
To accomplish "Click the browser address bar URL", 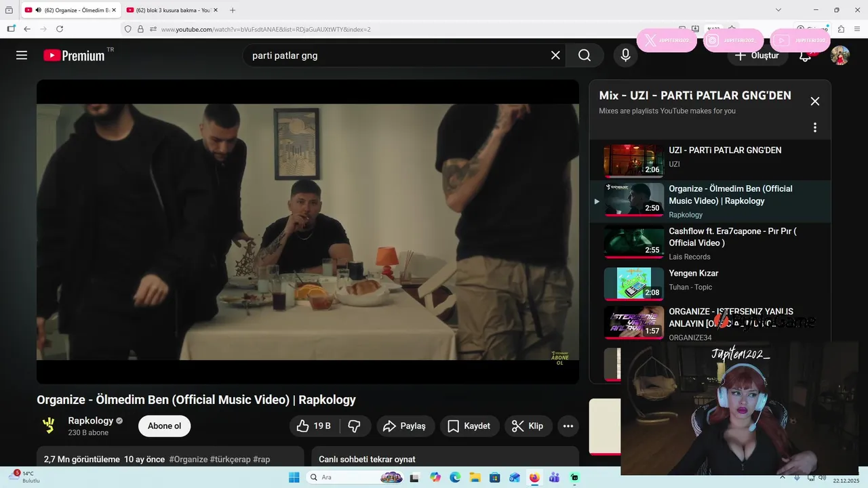I will 266,29.
